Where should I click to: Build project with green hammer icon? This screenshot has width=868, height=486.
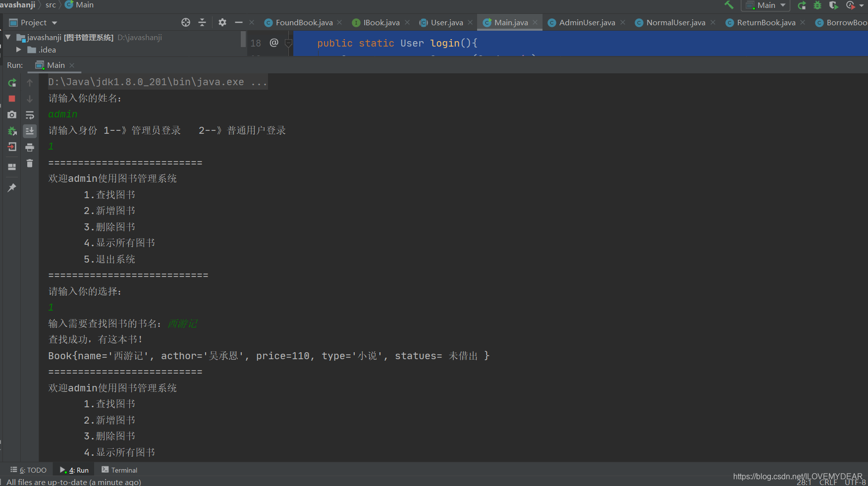729,5
